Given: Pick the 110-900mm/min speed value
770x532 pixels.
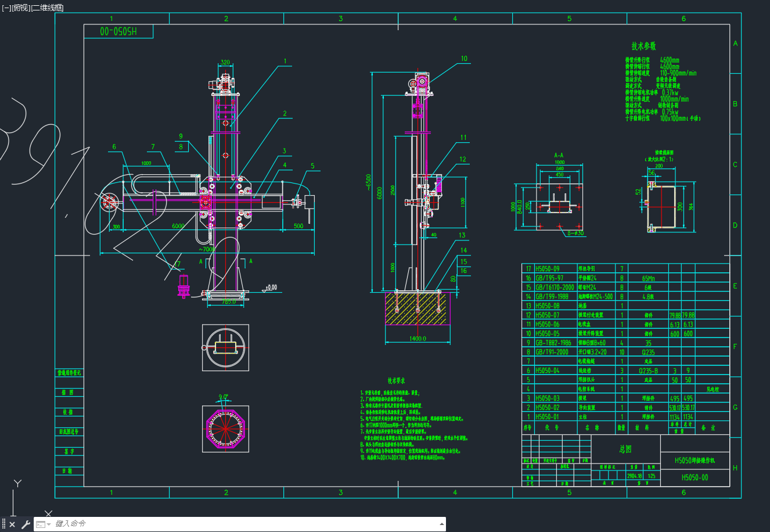Looking at the screenshot, I should click(x=678, y=73).
